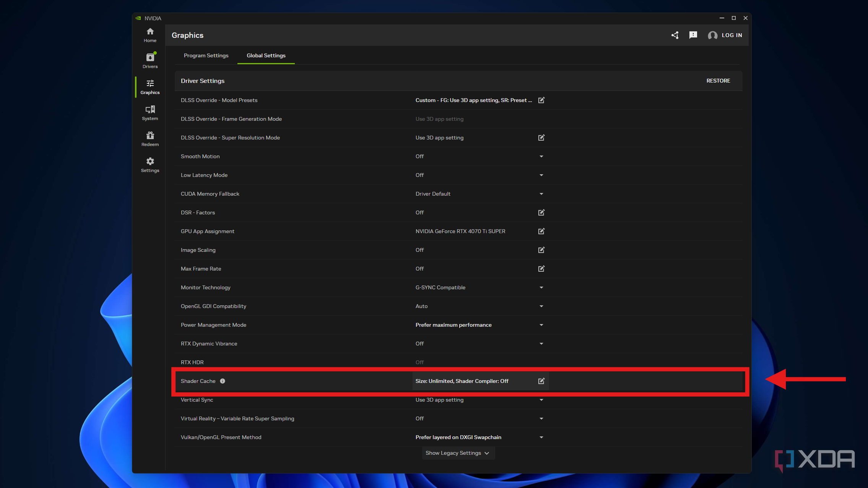Click the share icon in header
Viewport: 868px width, 488px height.
[675, 35]
